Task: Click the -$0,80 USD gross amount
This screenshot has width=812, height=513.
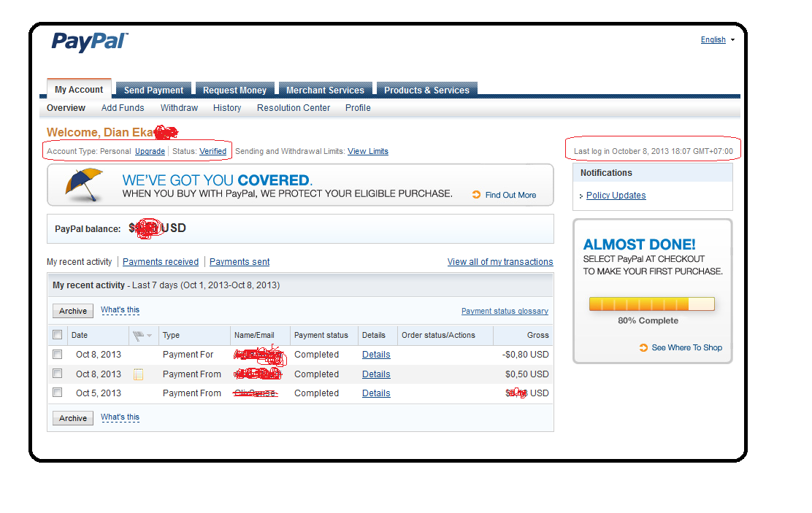Action: (526, 355)
